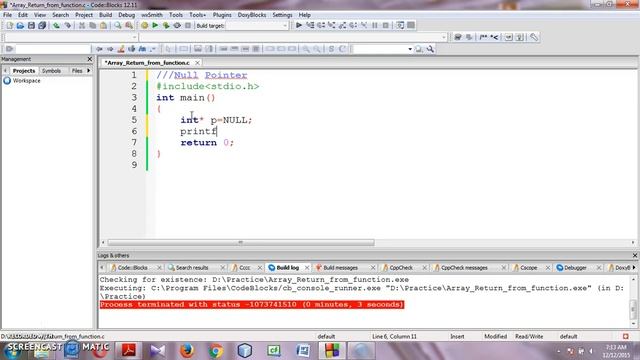This screenshot has height=360, width=640.
Task: Open the wxSmith menu
Action: (x=152, y=15)
